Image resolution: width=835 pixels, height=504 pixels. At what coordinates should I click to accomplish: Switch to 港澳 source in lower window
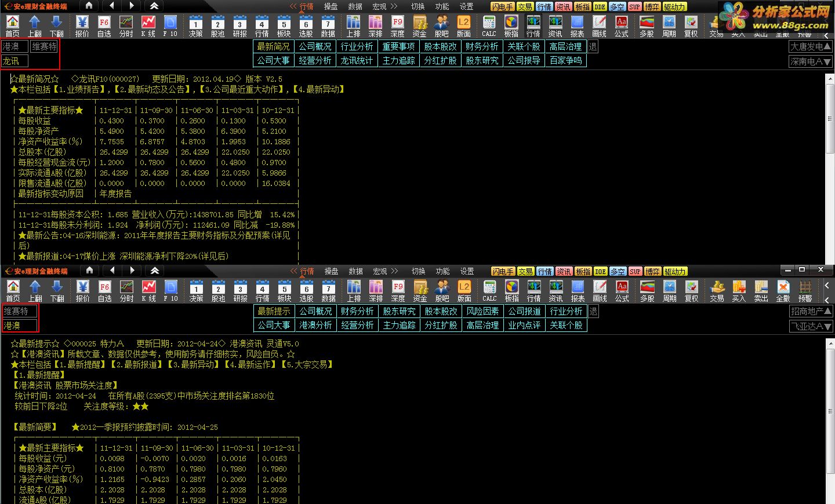coord(19,326)
